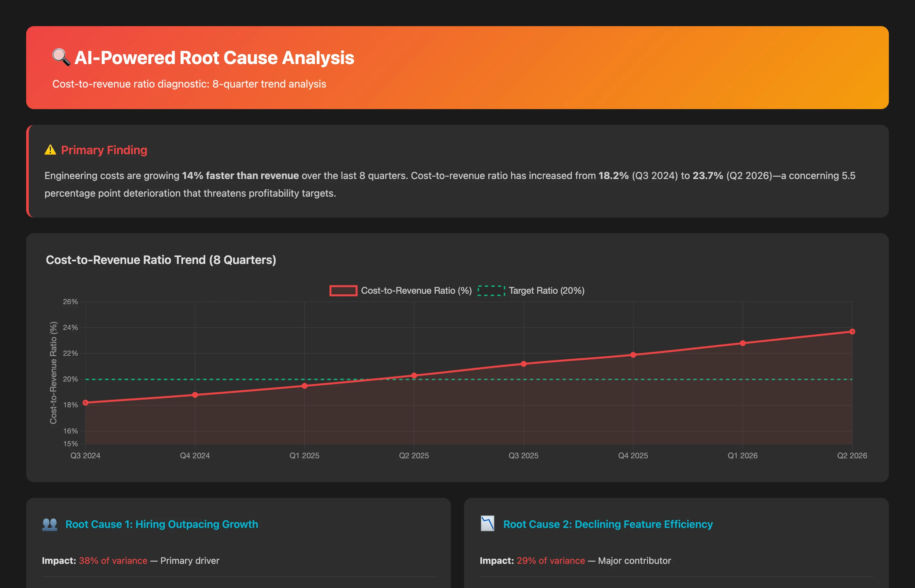This screenshot has width=915, height=588.
Task: Click the 24% y-axis label
Action: coord(70,328)
